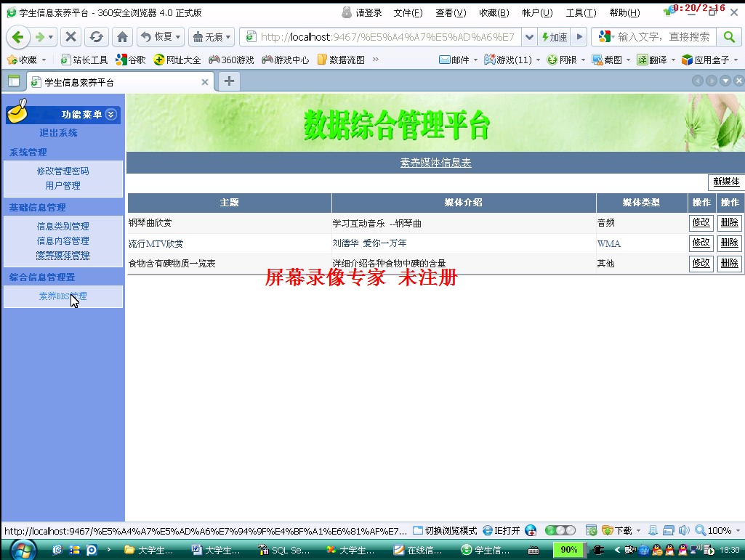Open 素养媒体管理 in sidebar
The width and height of the screenshot is (745, 560).
63,256
